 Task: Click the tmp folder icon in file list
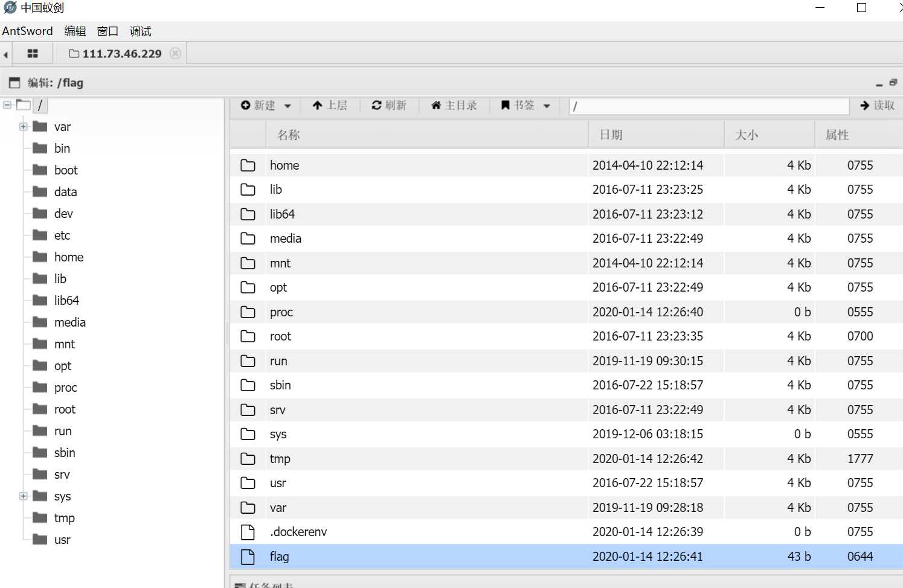[x=248, y=459]
